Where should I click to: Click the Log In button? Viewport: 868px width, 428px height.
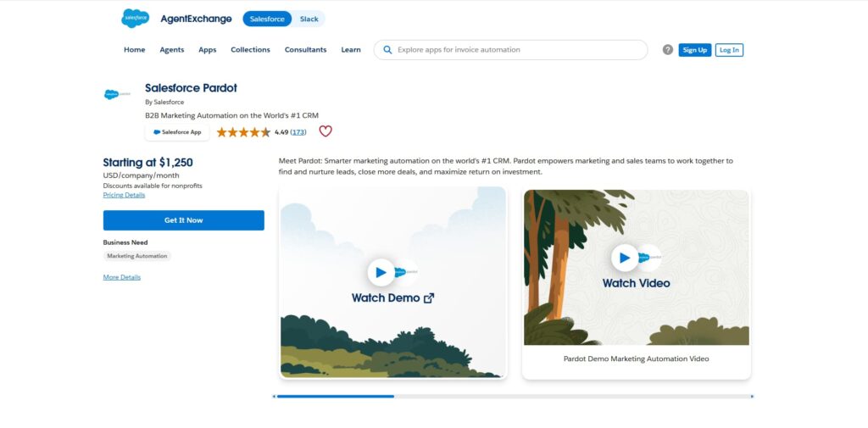pyautogui.click(x=729, y=50)
